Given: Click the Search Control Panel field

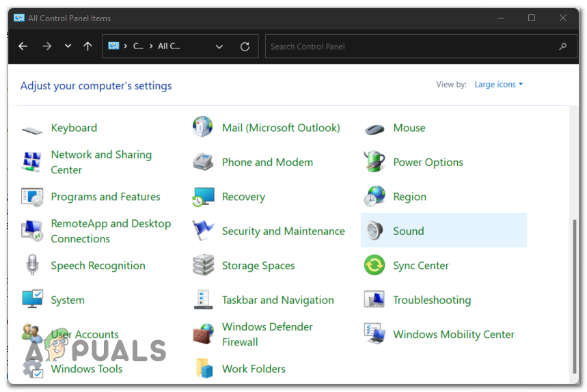Looking at the screenshot, I should (x=421, y=46).
